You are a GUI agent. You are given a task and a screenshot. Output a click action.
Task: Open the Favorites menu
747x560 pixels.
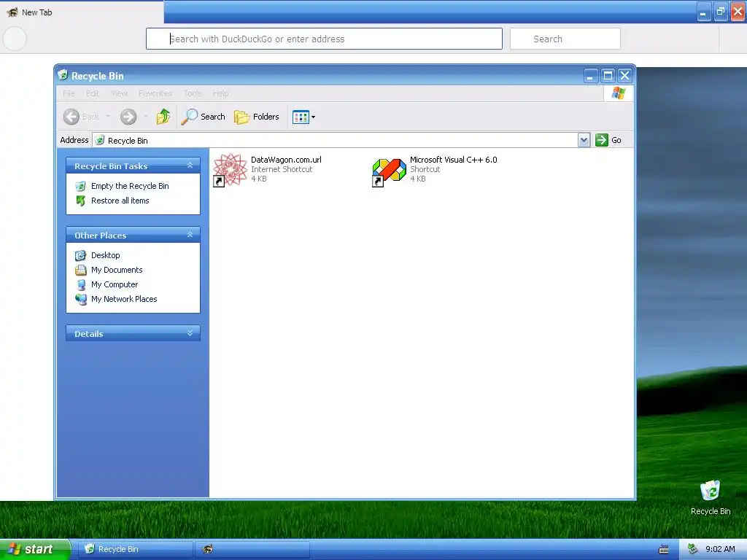(x=155, y=93)
